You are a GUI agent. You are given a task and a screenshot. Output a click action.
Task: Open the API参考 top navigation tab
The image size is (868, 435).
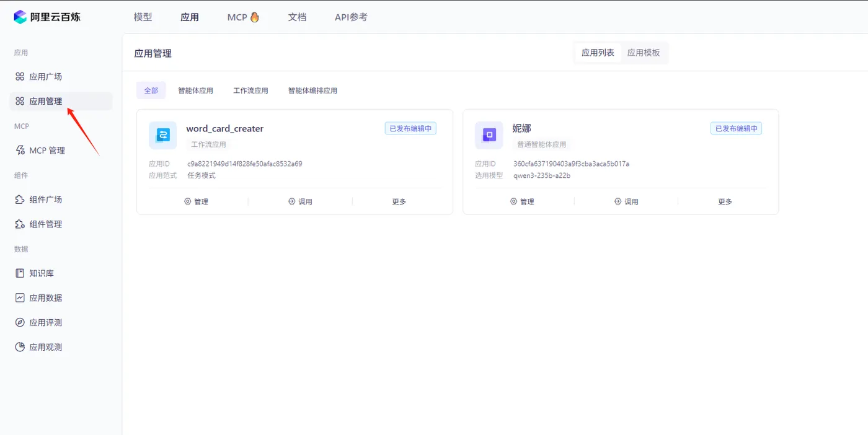pos(351,17)
